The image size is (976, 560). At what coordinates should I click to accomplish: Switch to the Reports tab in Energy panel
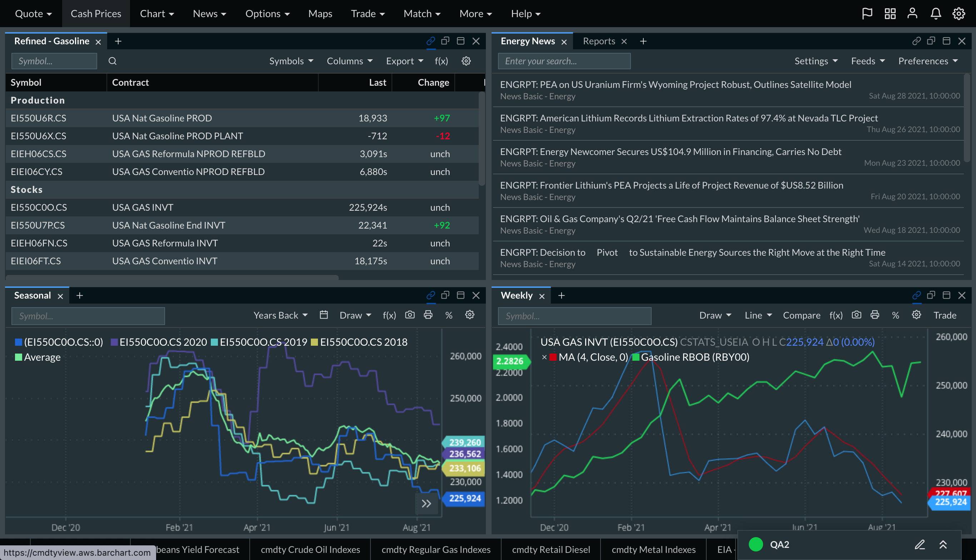[599, 41]
